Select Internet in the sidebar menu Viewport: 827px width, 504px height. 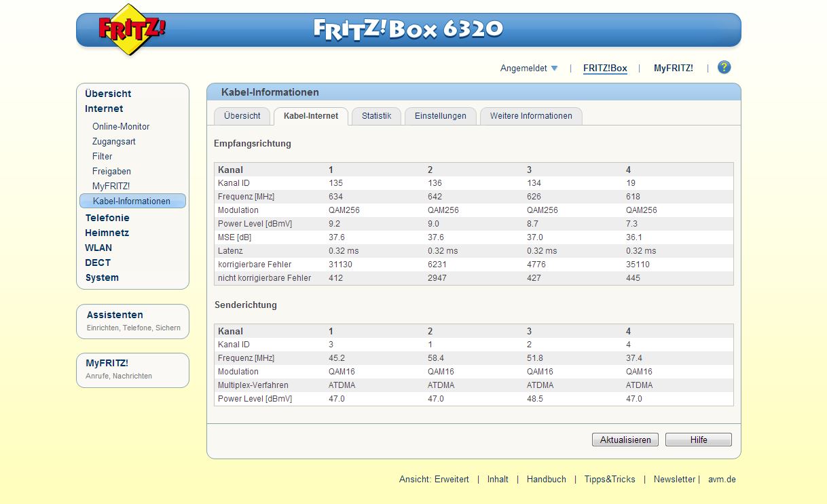click(104, 109)
